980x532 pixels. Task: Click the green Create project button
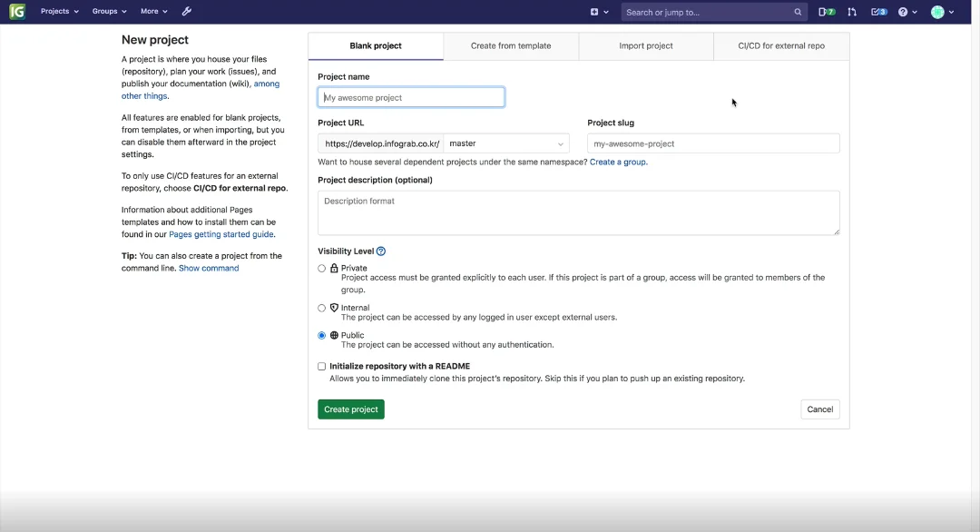tap(351, 409)
